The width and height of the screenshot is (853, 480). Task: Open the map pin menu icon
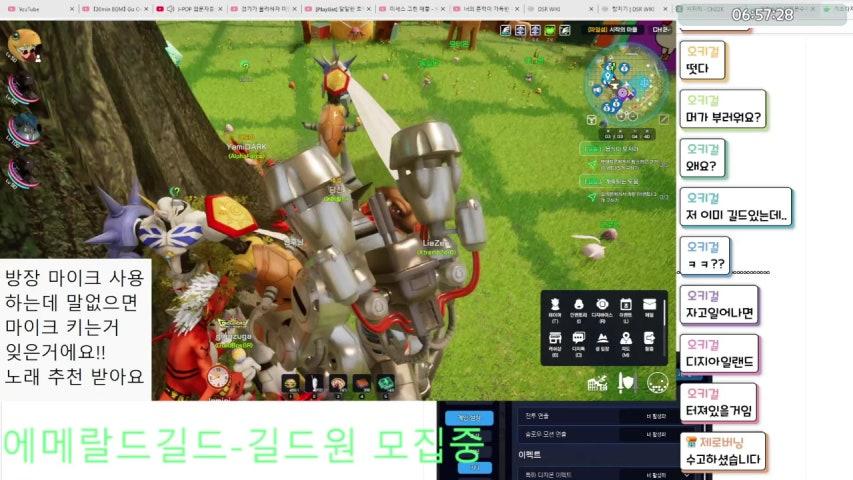(626, 339)
